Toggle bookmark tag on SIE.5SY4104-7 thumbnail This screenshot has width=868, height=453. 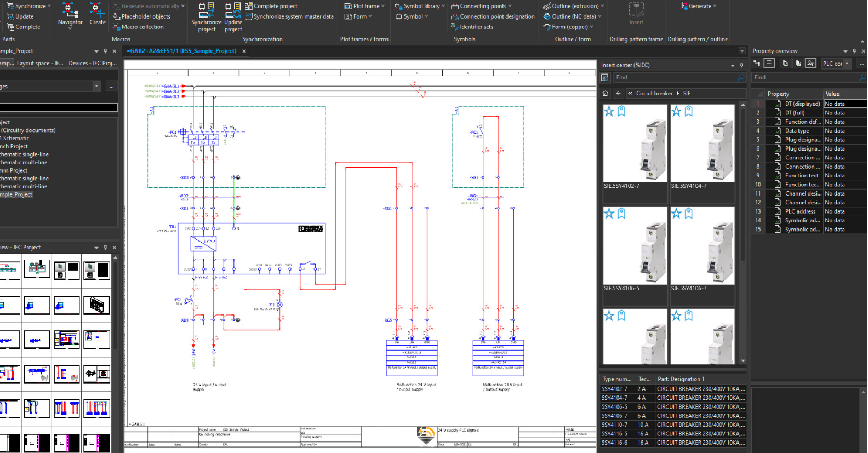click(x=689, y=112)
